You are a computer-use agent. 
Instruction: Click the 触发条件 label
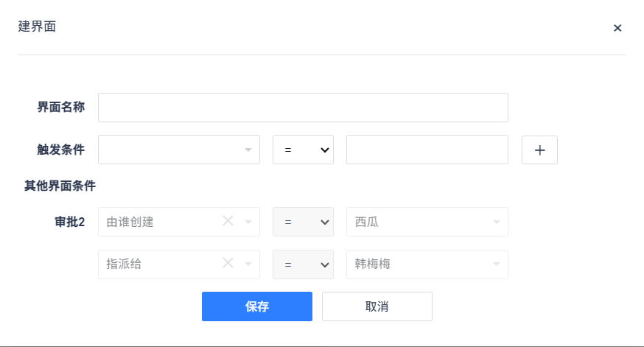pyautogui.click(x=60, y=150)
